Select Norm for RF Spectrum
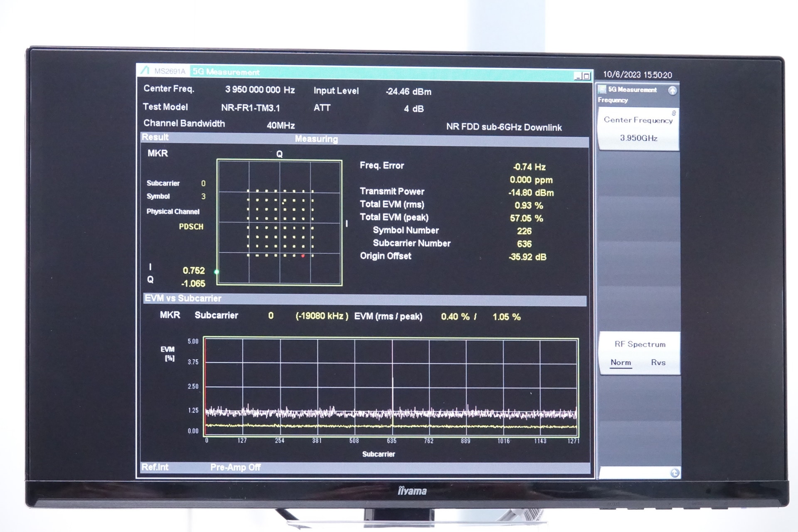Image resolution: width=798 pixels, height=532 pixels. pyautogui.click(x=621, y=362)
